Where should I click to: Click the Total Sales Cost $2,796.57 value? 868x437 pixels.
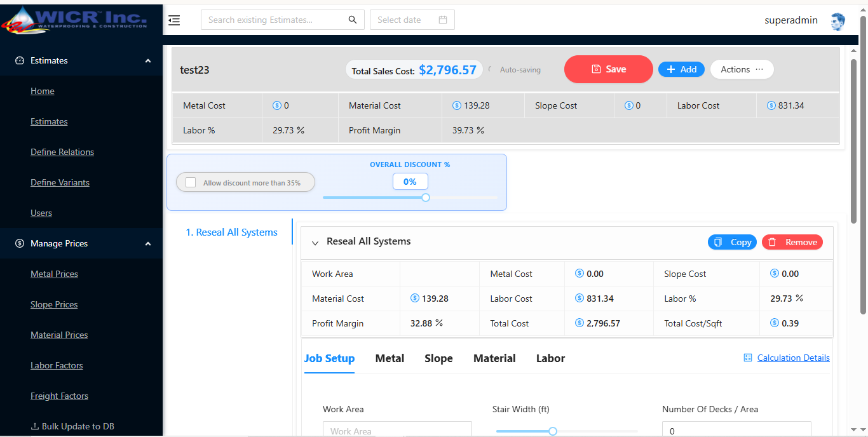447,70
